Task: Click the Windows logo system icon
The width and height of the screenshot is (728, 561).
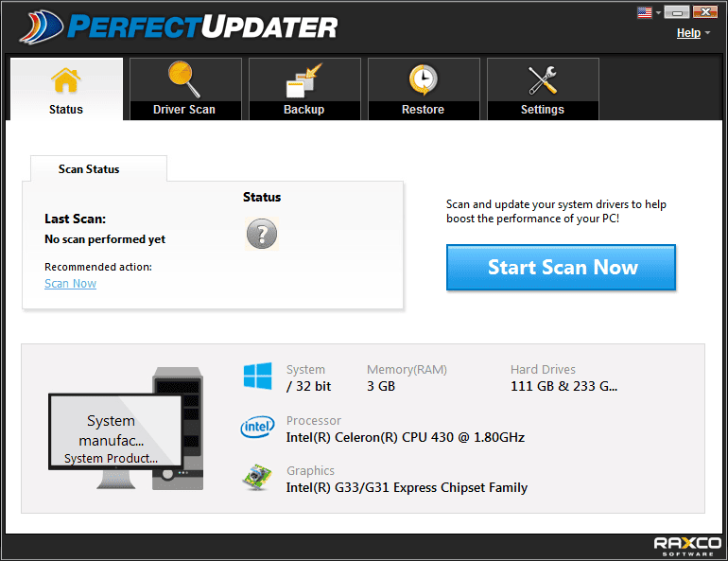Action: (x=258, y=376)
